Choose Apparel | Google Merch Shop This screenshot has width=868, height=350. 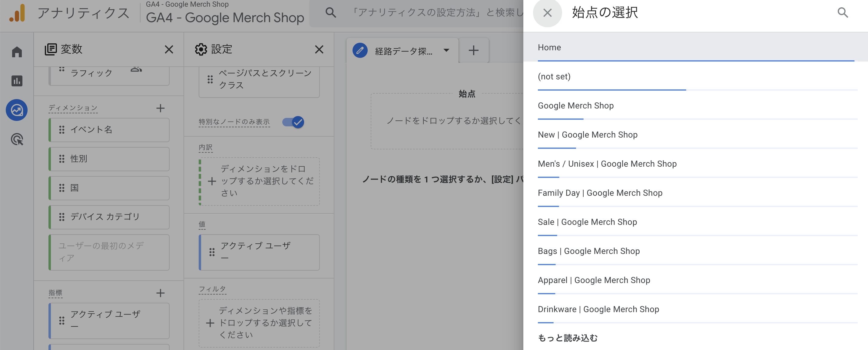click(695, 280)
